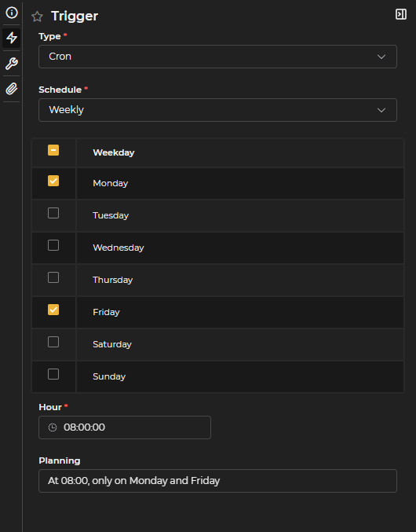Click the Hour time input field
This screenshot has height=532, width=416.
[x=125, y=427]
